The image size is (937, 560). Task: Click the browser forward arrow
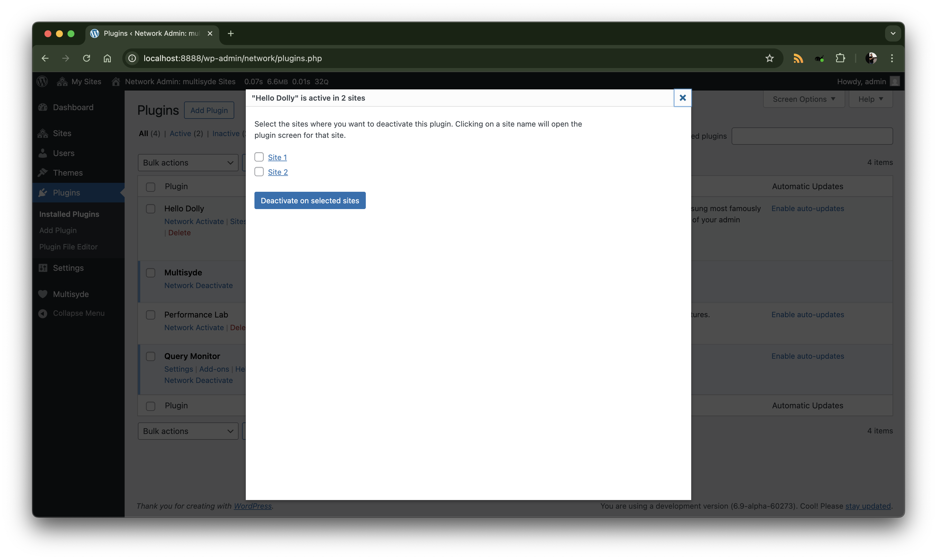[66, 58]
